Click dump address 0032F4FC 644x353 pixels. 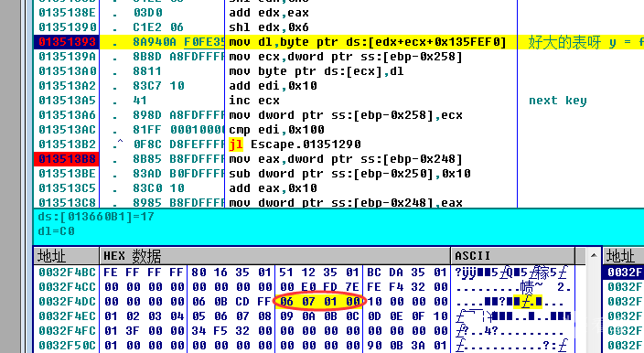click(x=67, y=331)
